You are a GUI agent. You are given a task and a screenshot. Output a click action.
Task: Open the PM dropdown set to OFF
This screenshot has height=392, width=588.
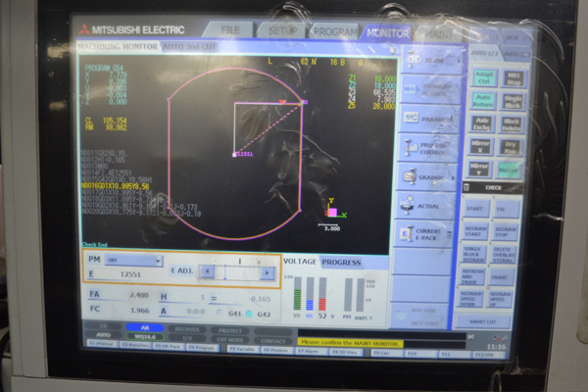133,260
